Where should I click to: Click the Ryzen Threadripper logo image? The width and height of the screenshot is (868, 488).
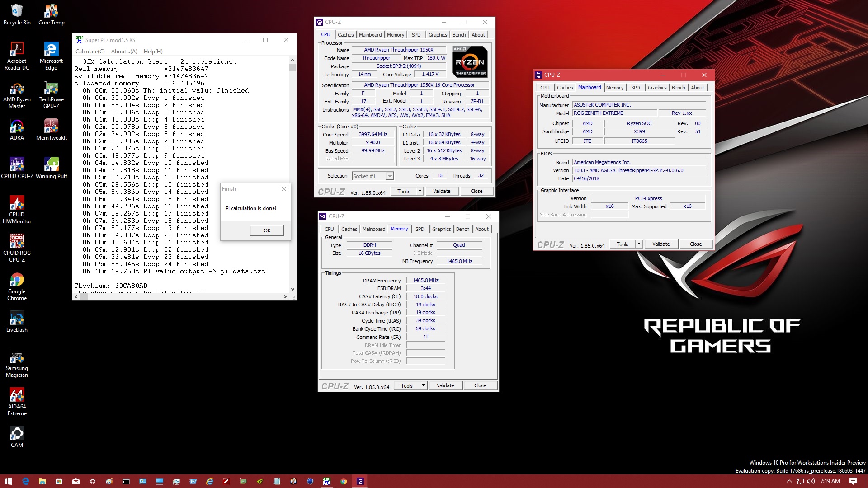470,61
